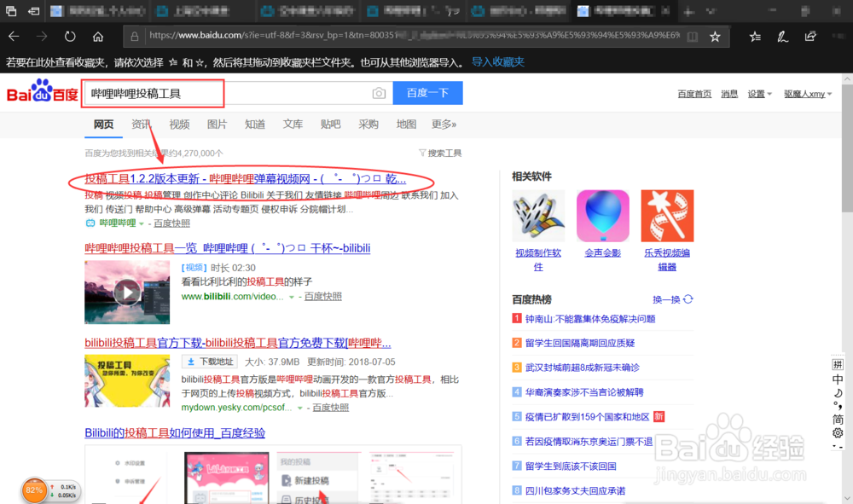Click the 导入收藏夹 link
The width and height of the screenshot is (853, 504).
pos(498,62)
